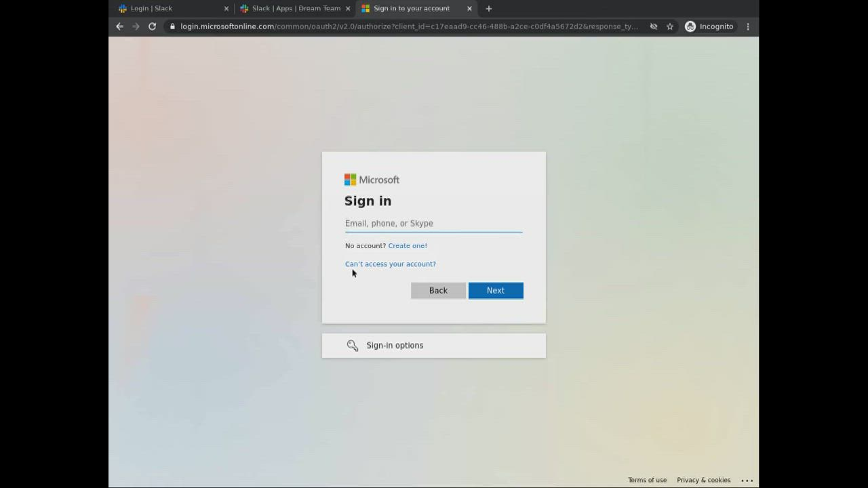The image size is (868, 488).
Task: Select the Sign in to your account tab
Action: (x=416, y=8)
